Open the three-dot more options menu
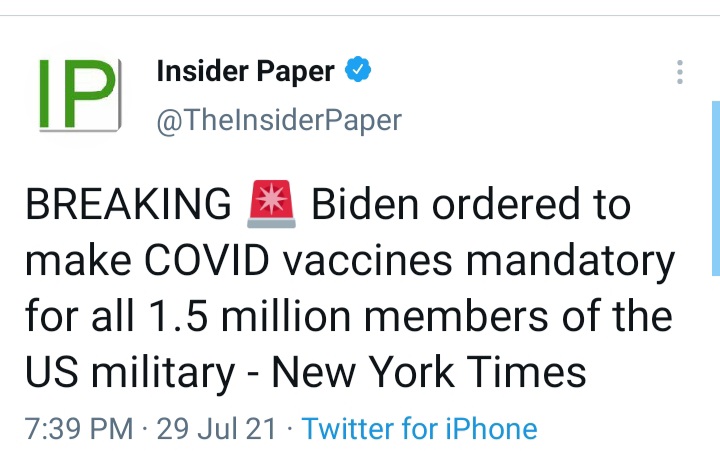The width and height of the screenshot is (720, 463). coord(680,72)
